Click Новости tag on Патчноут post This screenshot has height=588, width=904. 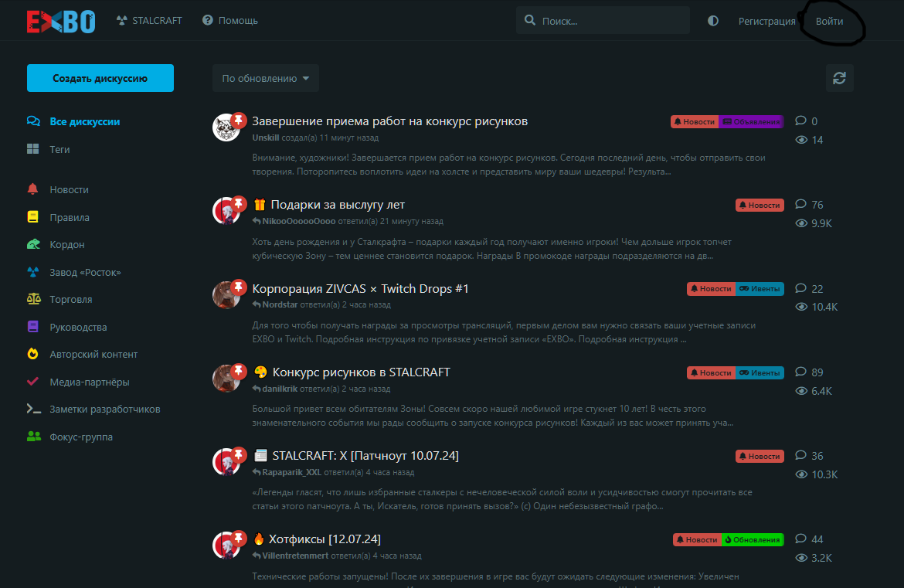click(760, 457)
